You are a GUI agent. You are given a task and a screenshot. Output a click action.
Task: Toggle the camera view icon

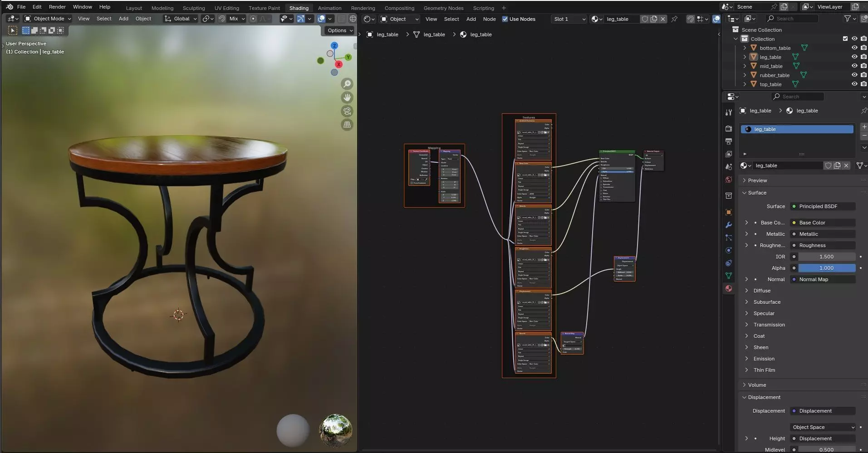347,111
